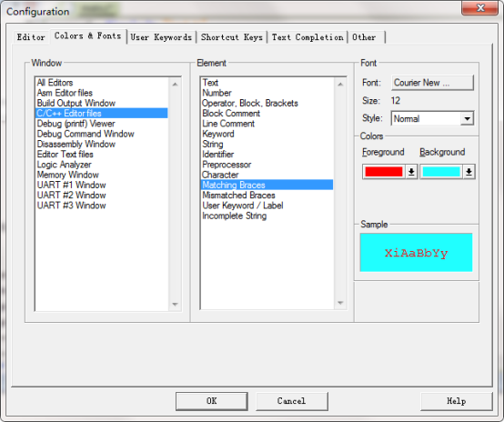Pick Identifier element
The height and width of the screenshot is (422, 504).
pyautogui.click(x=267, y=155)
